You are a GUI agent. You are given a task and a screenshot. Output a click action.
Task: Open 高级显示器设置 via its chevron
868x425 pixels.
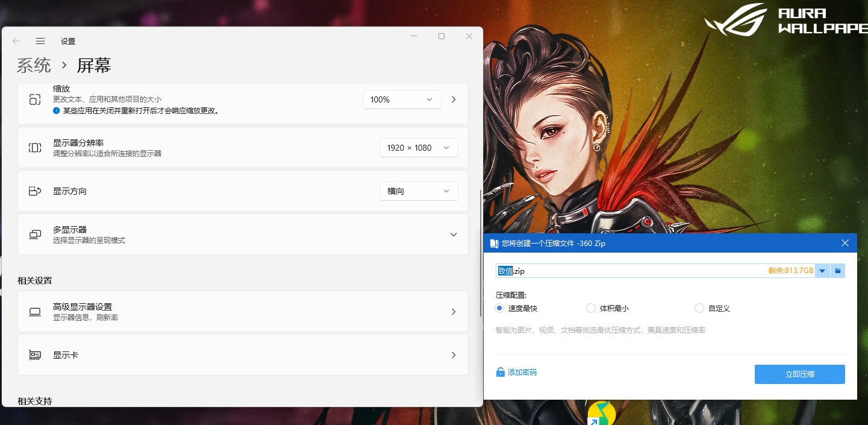pyautogui.click(x=454, y=312)
